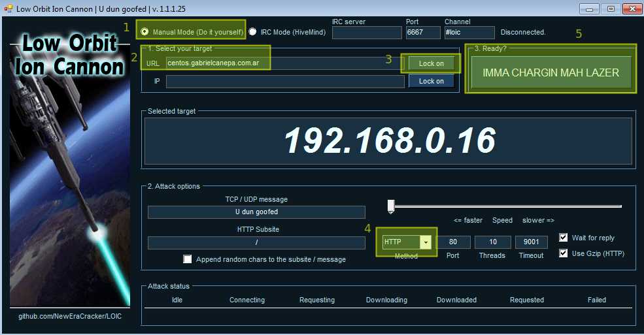Open the HTTP Method dropdown arrow
The image size is (644, 335).
pyautogui.click(x=426, y=242)
